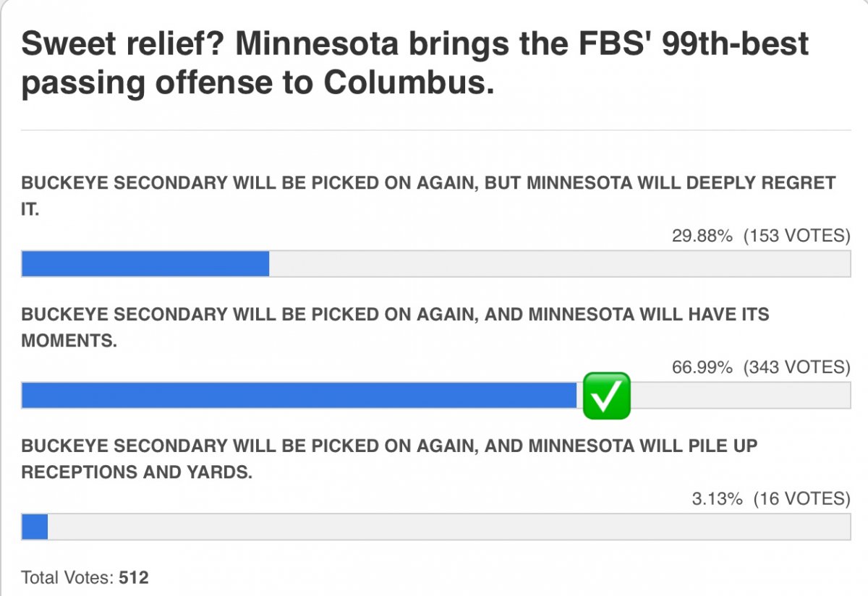Image resolution: width=868 pixels, height=596 pixels.
Task: Click the word 'MOMENTS.' in the second option
Action: (69, 341)
